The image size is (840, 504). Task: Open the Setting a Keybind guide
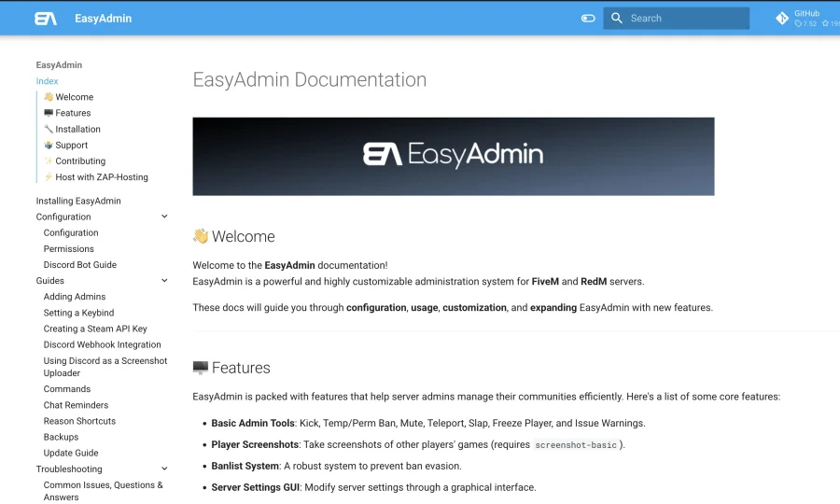point(78,313)
